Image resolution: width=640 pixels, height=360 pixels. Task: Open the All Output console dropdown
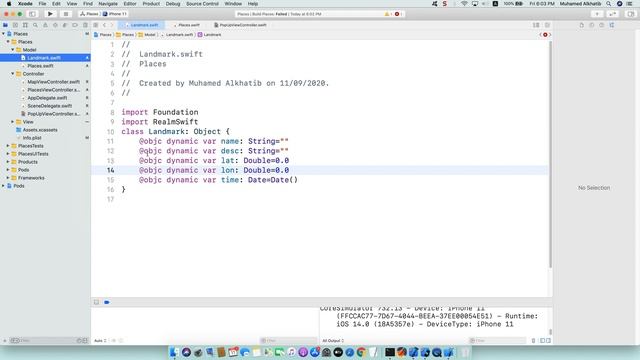[x=333, y=340]
